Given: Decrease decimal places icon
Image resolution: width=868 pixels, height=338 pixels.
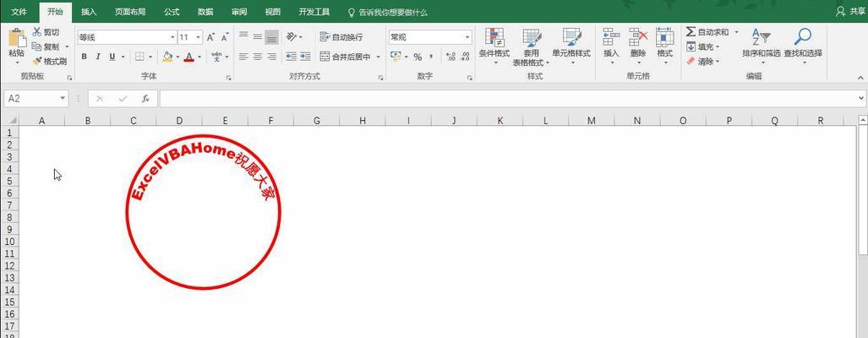Looking at the screenshot, I should click(465, 57).
